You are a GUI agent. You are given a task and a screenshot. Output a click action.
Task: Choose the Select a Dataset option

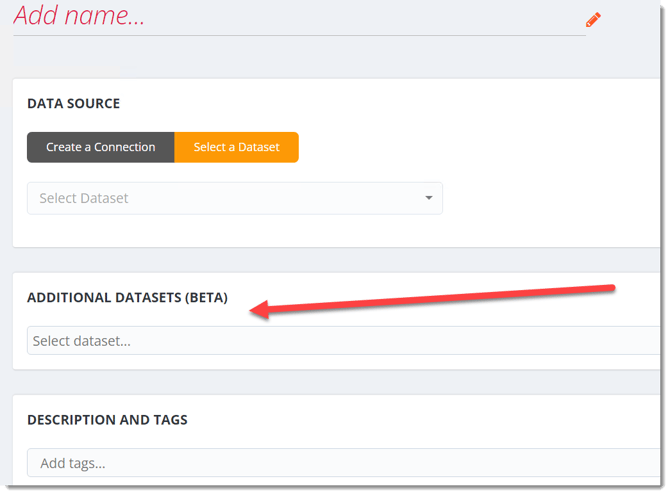pyautogui.click(x=236, y=147)
